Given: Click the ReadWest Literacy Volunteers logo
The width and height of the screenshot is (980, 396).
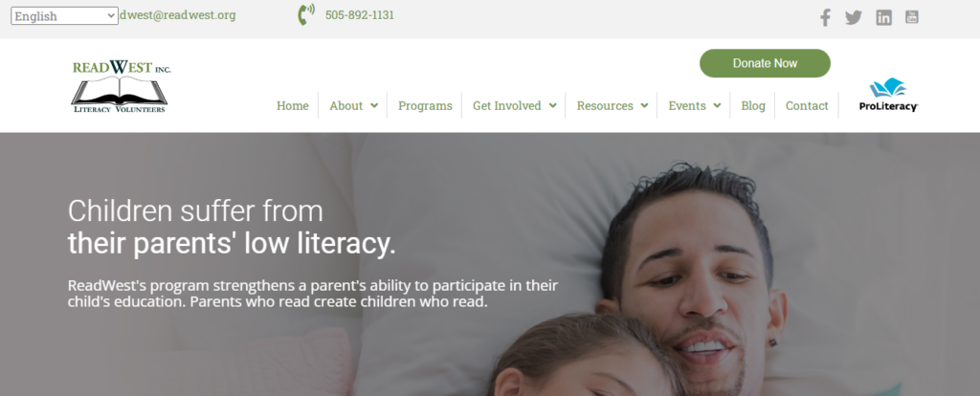Looking at the screenshot, I should click(x=121, y=86).
